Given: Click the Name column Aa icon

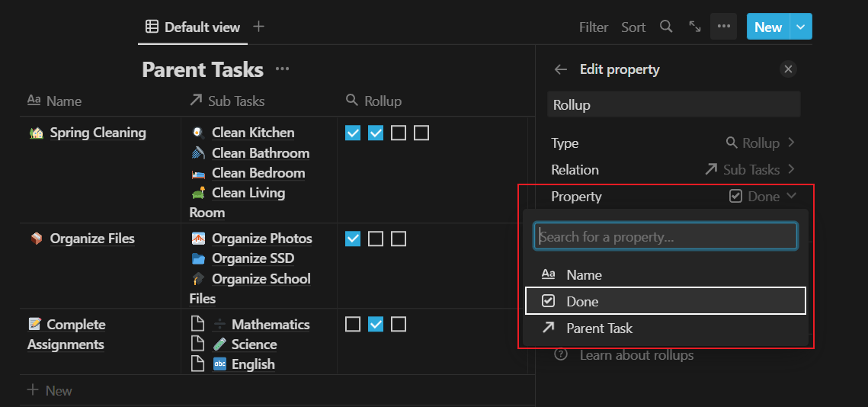Looking at the screenshot, I should point(34,101).
